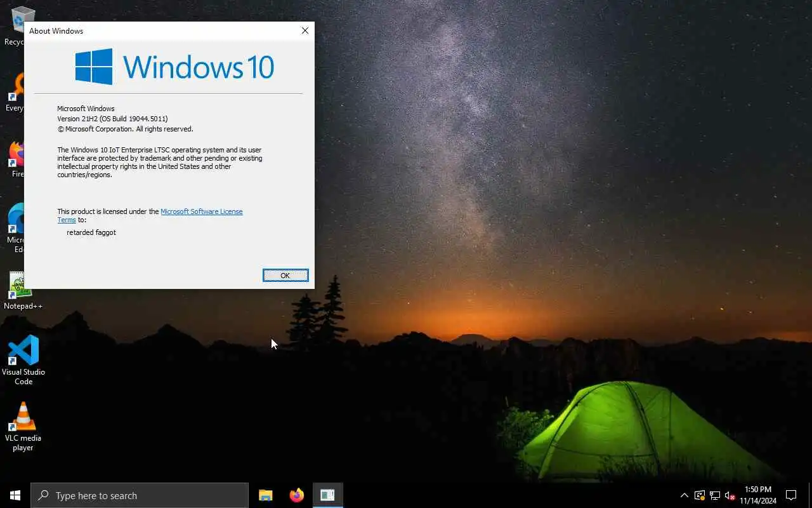Open the Action Center notifications icon
Screen dimensions: 812x508
791,495
